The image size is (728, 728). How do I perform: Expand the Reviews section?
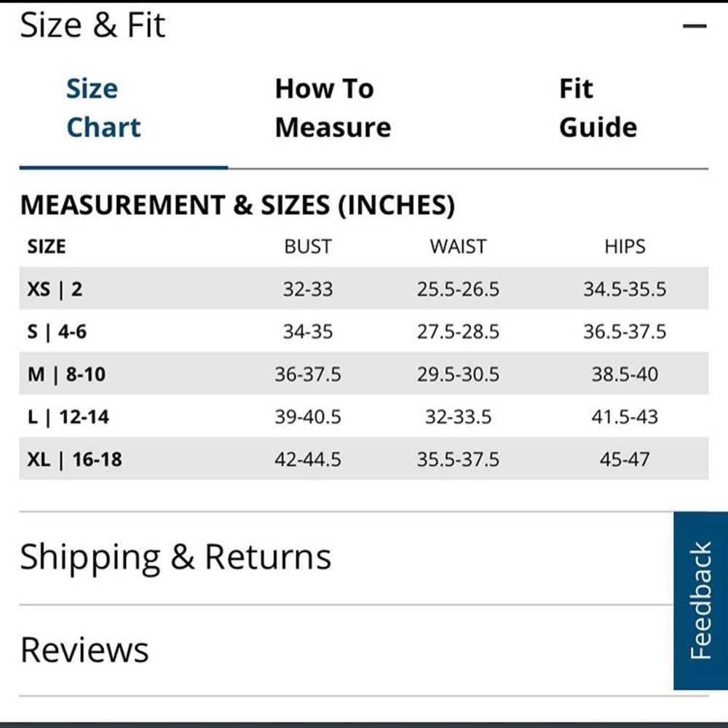click(x=346, y=650)
